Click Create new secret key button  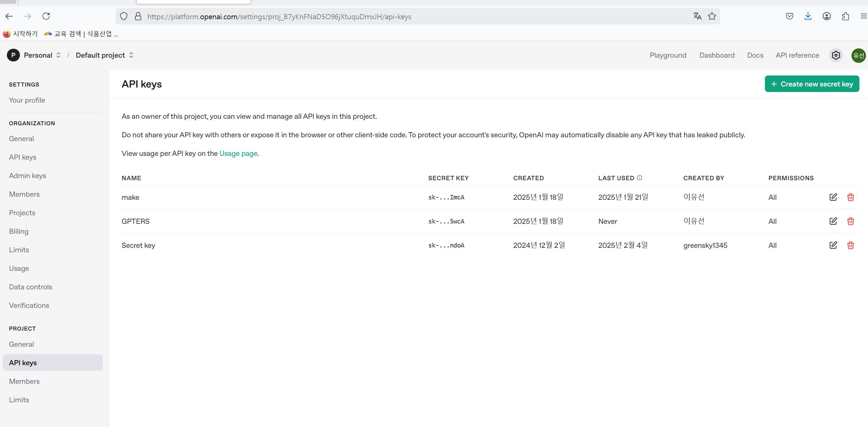click(x=812, y=84)
